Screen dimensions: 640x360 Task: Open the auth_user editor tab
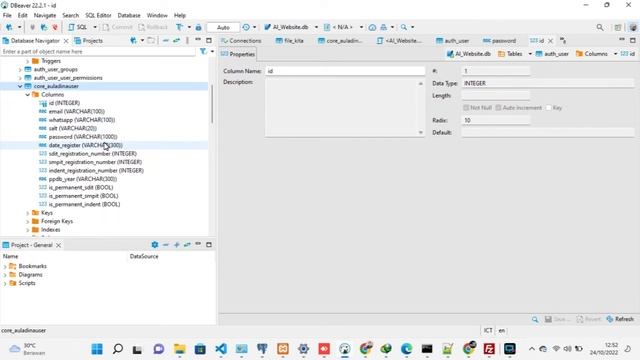click(452, 41)
